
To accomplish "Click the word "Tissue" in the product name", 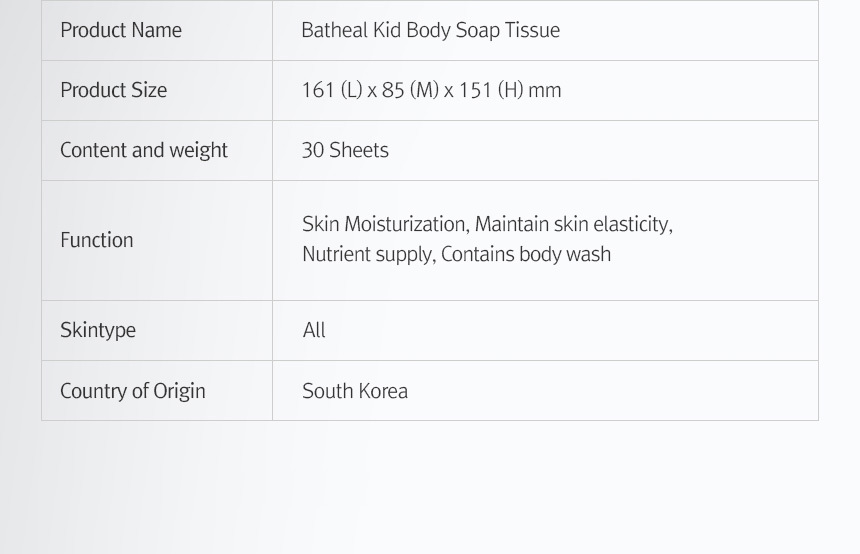I will [531, 30].
